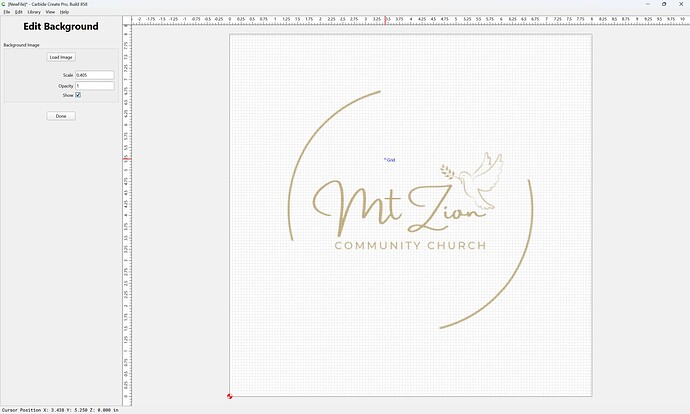Click the COMMUNITY CHURCH text in image
Screen dimensions: 690x414
pos(410,245)
